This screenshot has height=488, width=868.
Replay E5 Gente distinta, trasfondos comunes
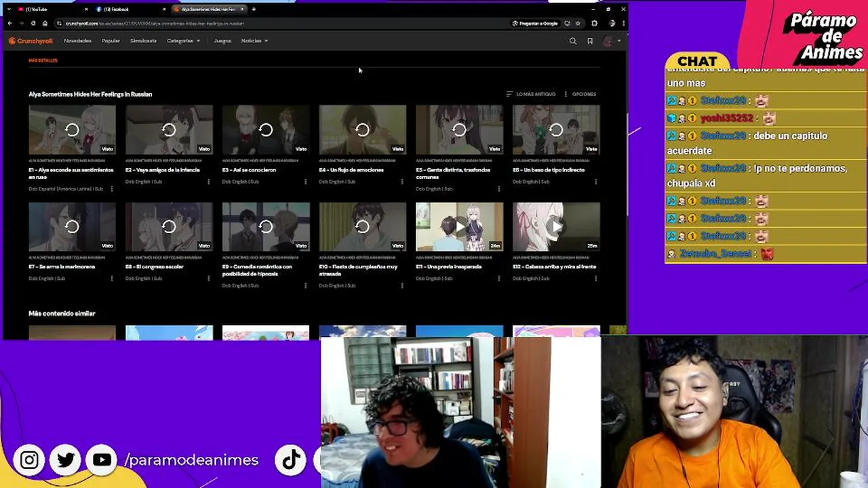(x=459, y=129)
